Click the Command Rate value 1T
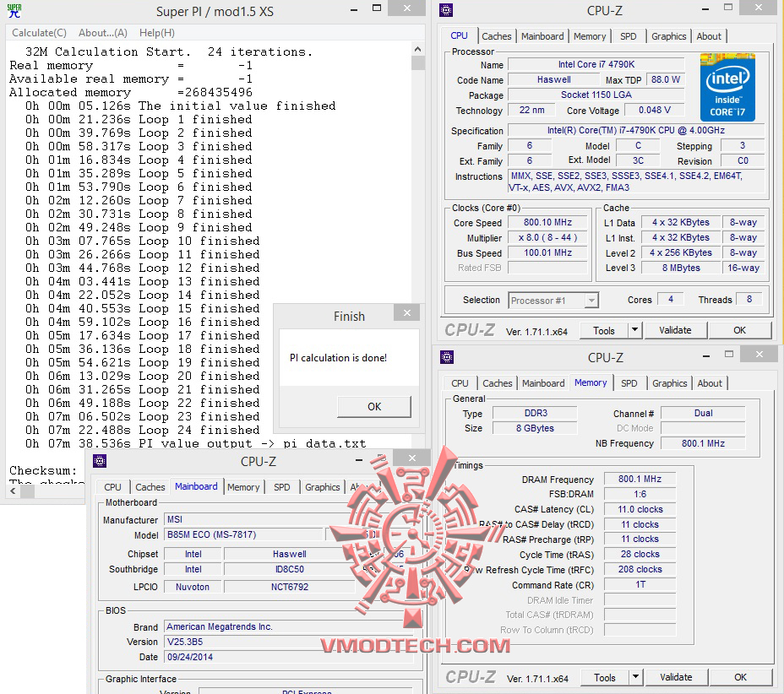The image size is (784, 694). [640, 584]
